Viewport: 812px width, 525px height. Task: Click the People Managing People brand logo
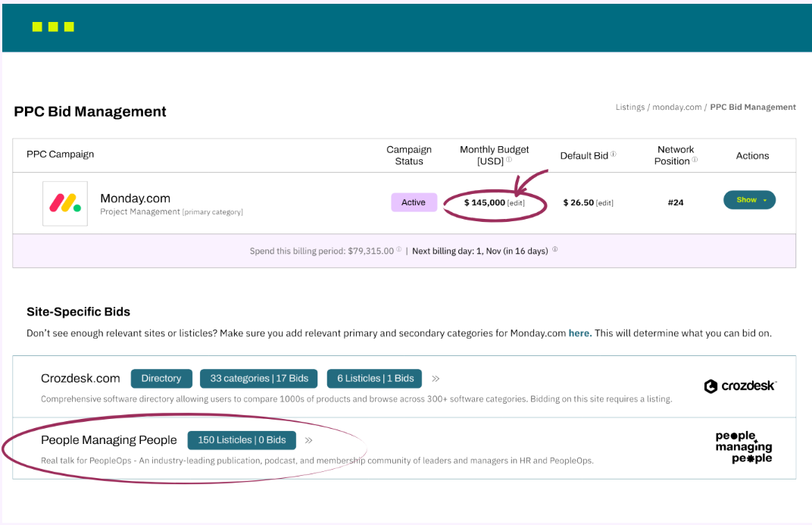click(x=743, y=447)
